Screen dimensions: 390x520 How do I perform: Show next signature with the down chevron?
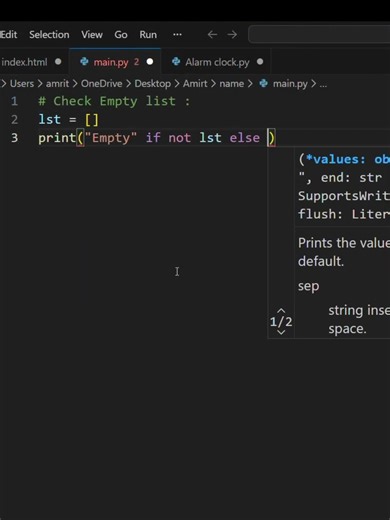(281, 332)
